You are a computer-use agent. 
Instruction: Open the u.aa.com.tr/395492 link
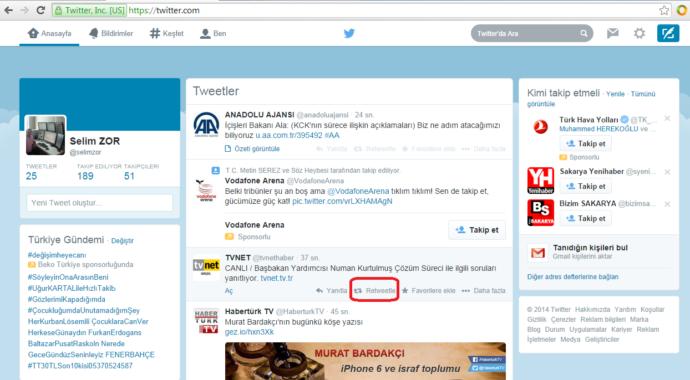click(289, 135)
